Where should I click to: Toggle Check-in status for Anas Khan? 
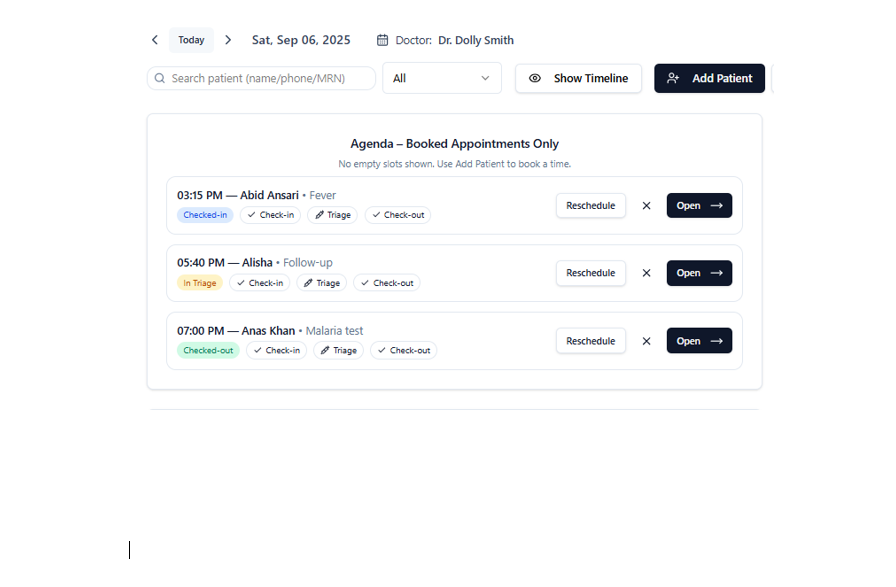276,350
